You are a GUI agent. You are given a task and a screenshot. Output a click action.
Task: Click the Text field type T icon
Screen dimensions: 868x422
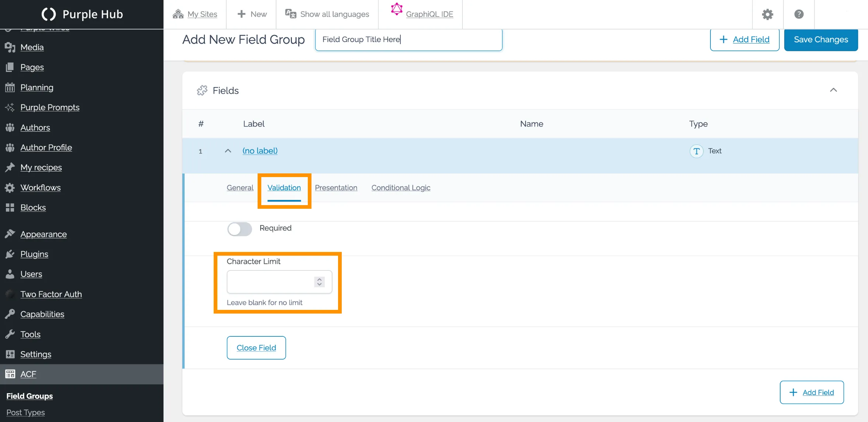(x=696, y=151)
